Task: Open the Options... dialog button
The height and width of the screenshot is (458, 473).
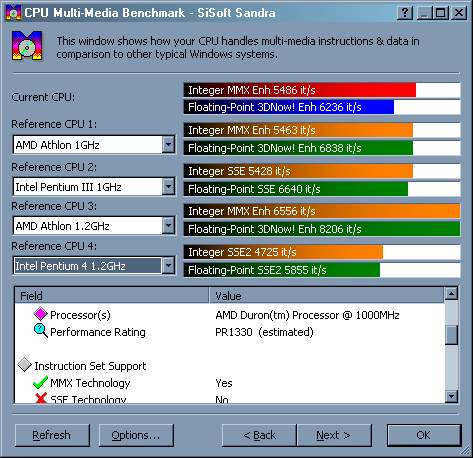Action: [136, 435]
